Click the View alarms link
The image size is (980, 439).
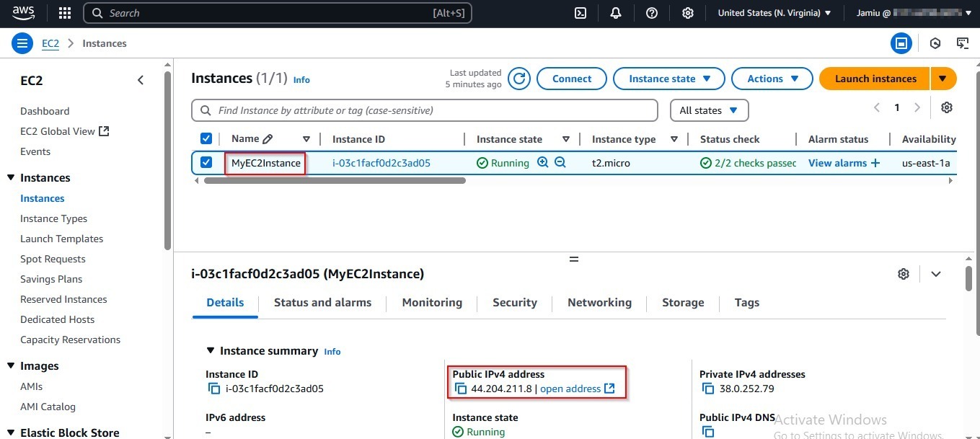(x=837, y=163)
